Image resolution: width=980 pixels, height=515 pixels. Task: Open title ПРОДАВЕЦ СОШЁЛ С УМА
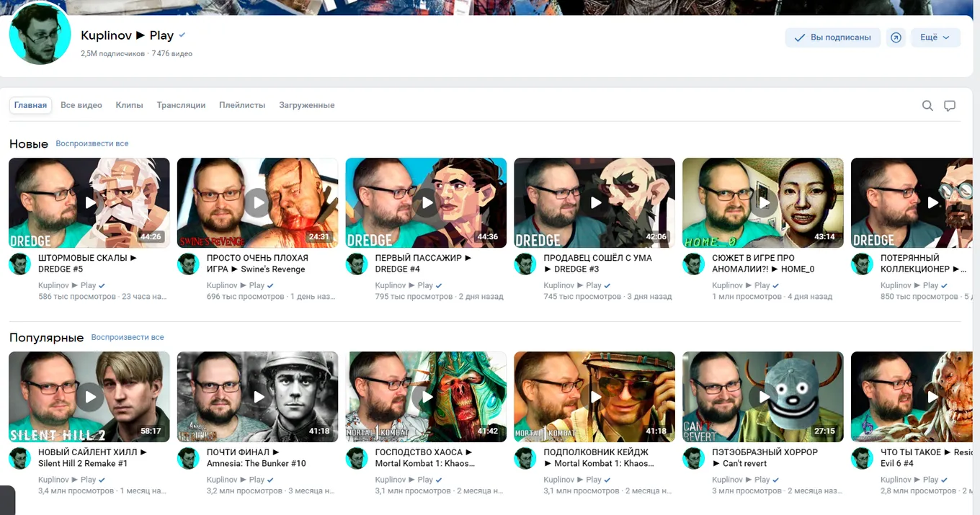(x=597, y=264)
